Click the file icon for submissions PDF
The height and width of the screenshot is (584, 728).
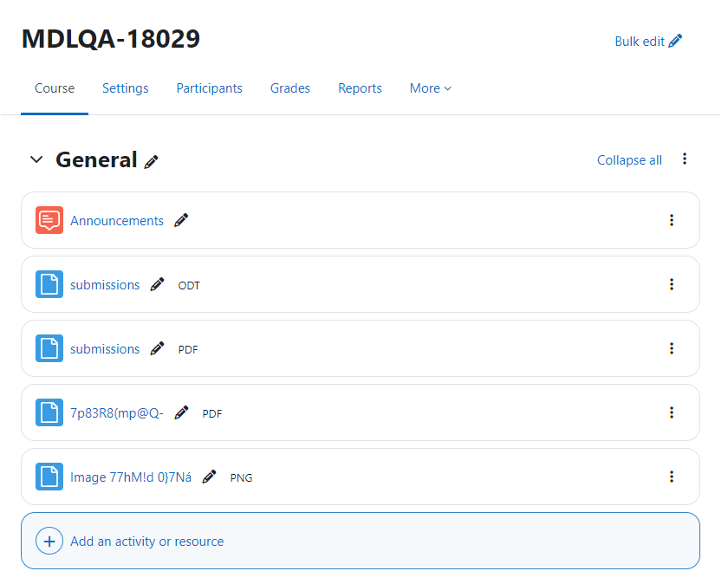(49, 348)
